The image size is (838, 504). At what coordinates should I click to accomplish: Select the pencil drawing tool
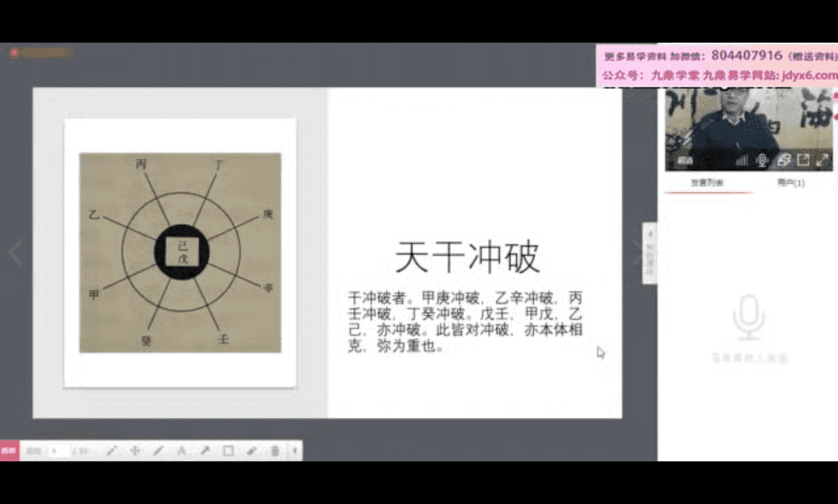(158, 450)
